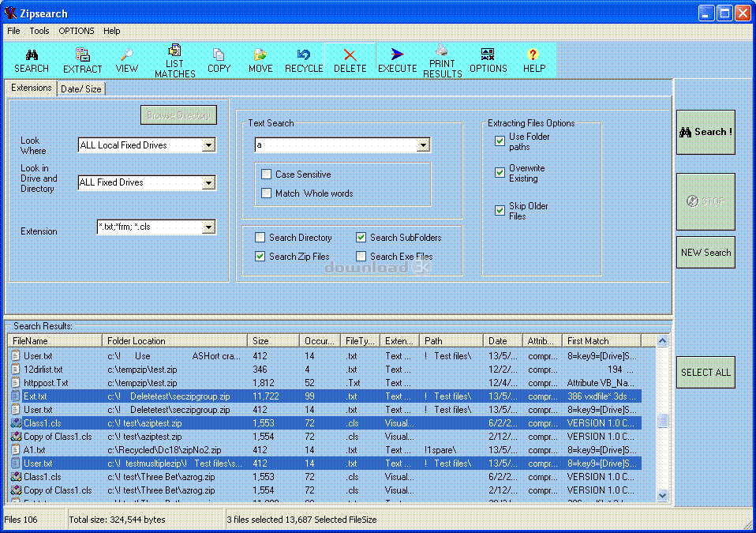This screenshot has width=756, height=533.
Task: Enable the Search Directory checkbox
Action: [x=260, y=238]
